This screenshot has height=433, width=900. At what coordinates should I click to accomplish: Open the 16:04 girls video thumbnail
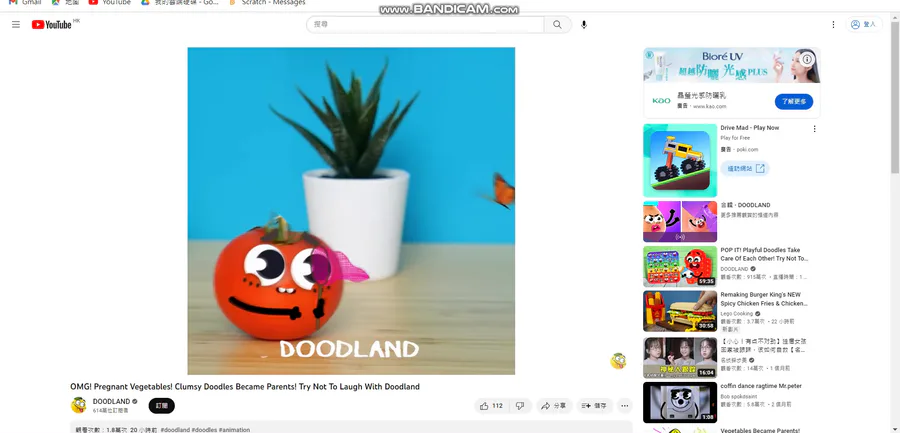click(x=680, y=357)
